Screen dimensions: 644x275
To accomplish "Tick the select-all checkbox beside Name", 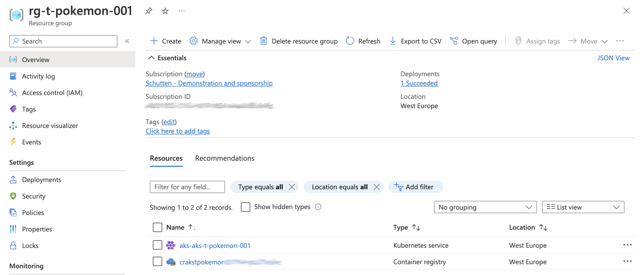I will click(158, 227).
